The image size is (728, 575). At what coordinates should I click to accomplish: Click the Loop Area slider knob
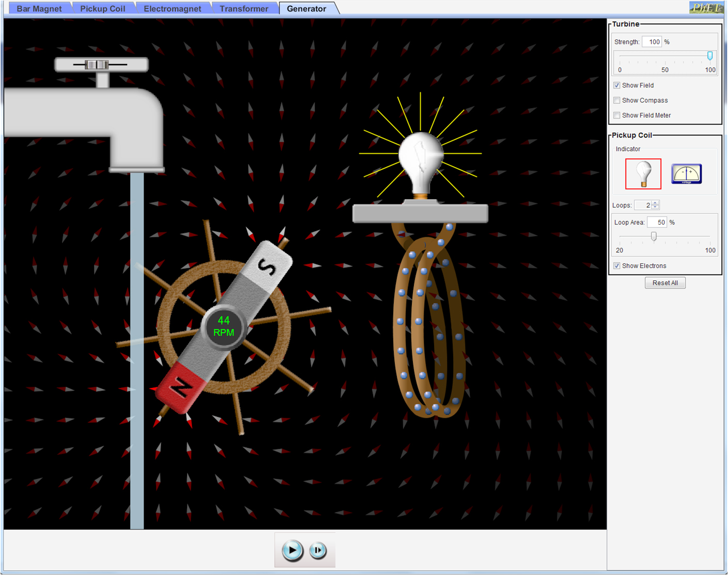pyautogui.click(x=654, y=236)
